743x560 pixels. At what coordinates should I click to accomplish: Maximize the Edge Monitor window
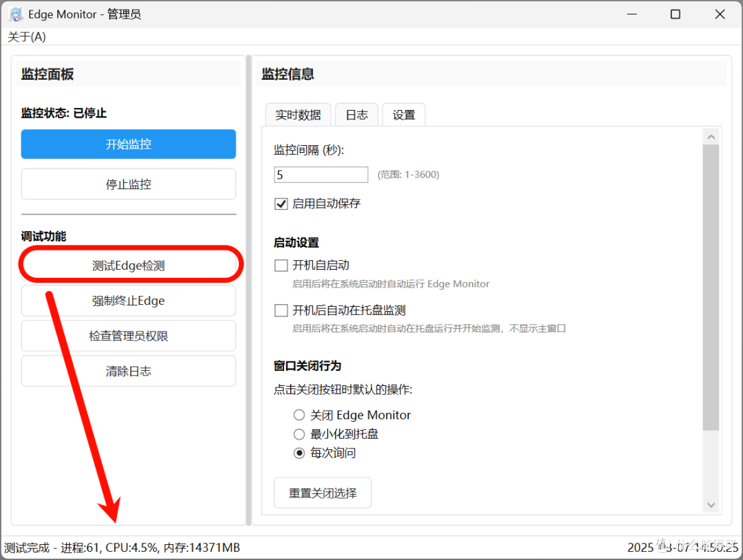(676, 14)
